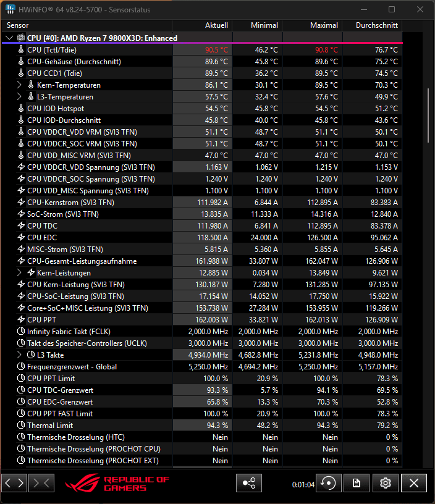Open the network share button

(249, 483)
